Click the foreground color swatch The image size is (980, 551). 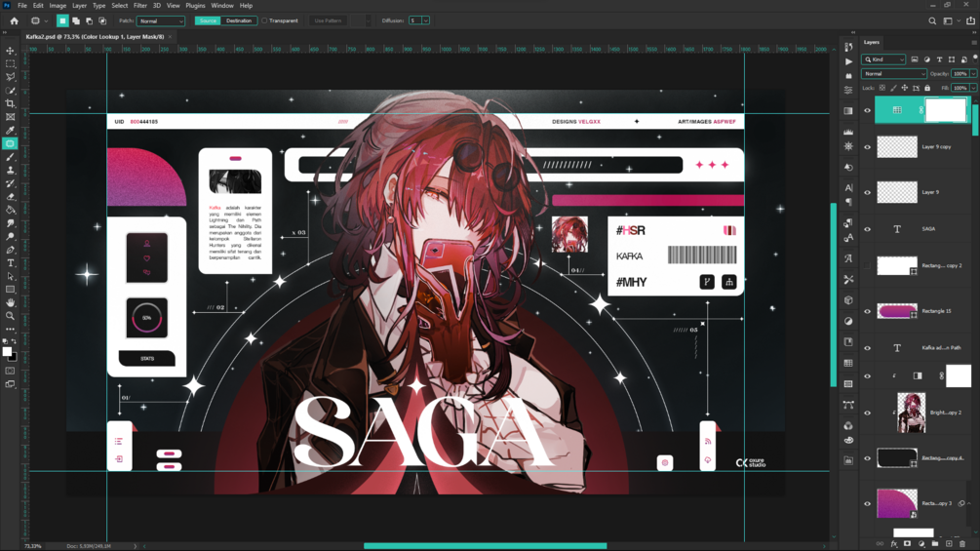click(x=7, y=352)
